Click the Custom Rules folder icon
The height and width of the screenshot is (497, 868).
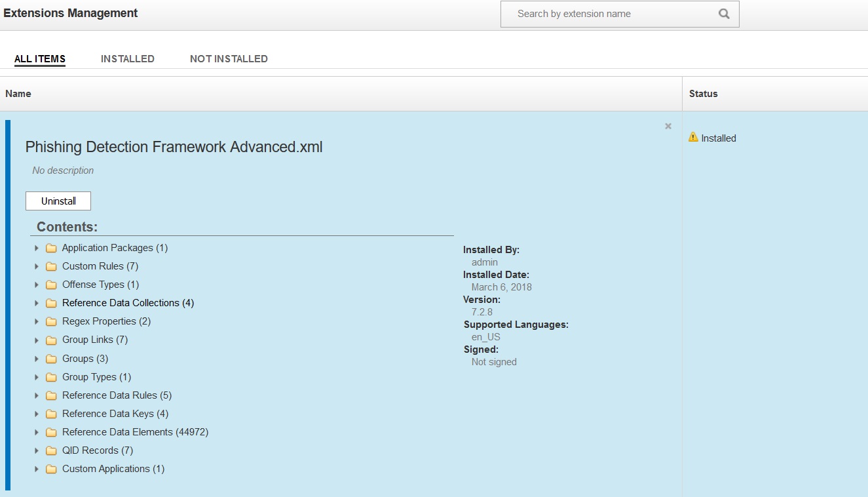coord(51,267)
